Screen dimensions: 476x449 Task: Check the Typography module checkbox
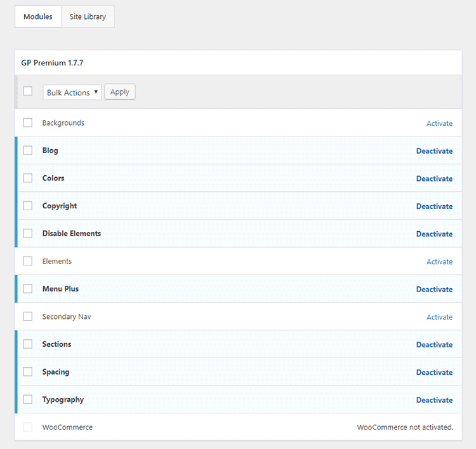28,399
